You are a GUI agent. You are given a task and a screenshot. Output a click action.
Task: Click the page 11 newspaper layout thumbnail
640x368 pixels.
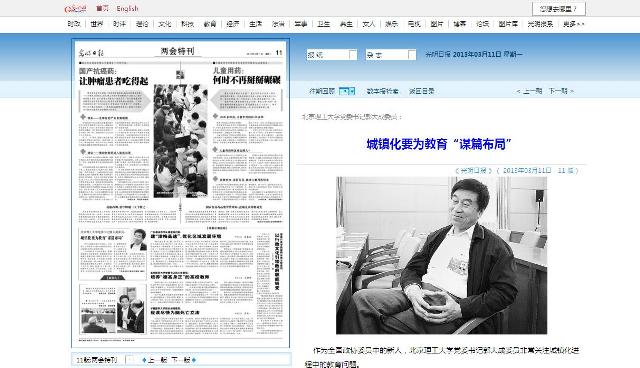(180, 193)
